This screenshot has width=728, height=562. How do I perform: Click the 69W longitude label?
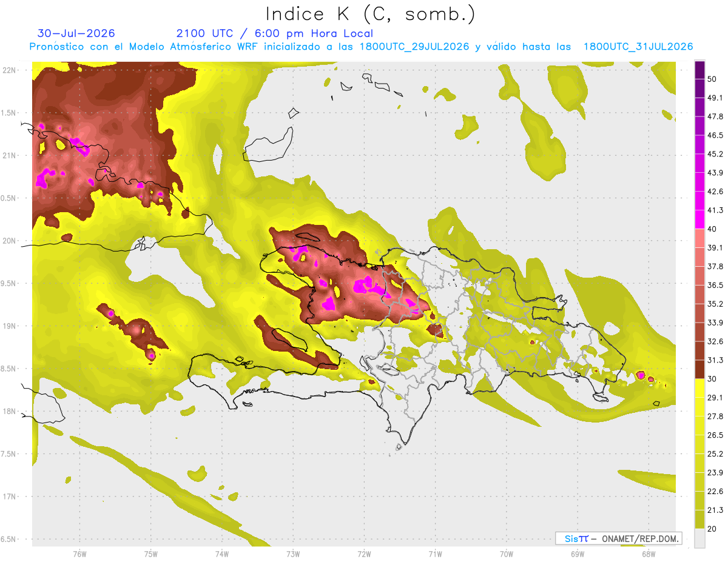[578, 554]
